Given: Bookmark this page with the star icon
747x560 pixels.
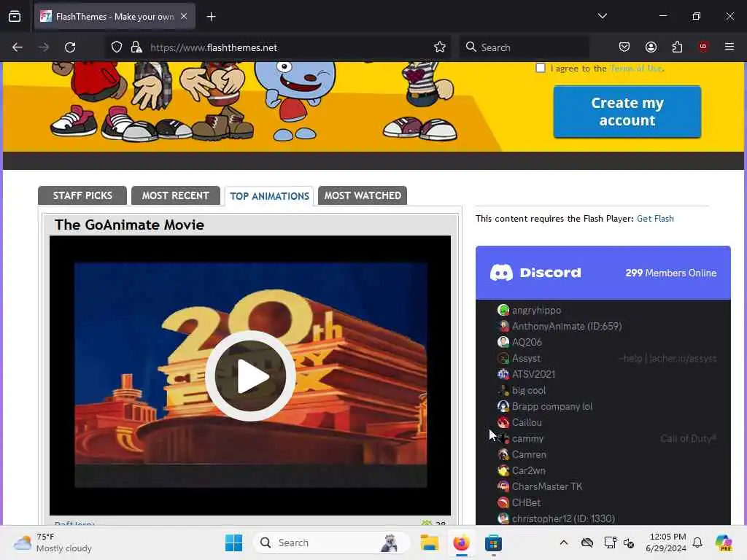Looking at the screenshot, I should click(440, 47).
